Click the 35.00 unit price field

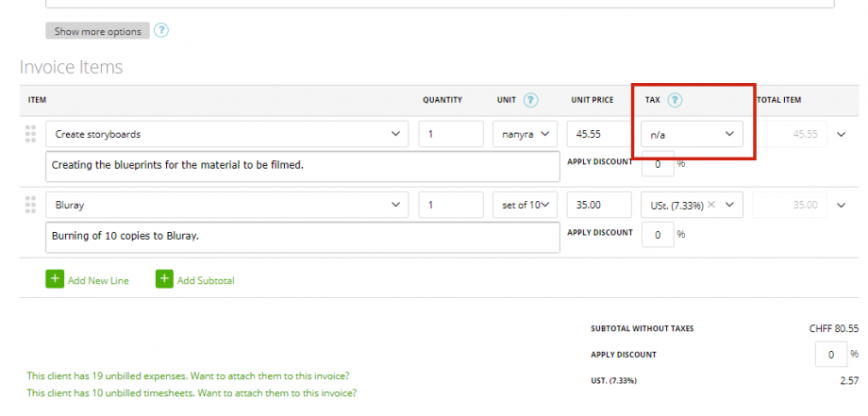point(599,205)
